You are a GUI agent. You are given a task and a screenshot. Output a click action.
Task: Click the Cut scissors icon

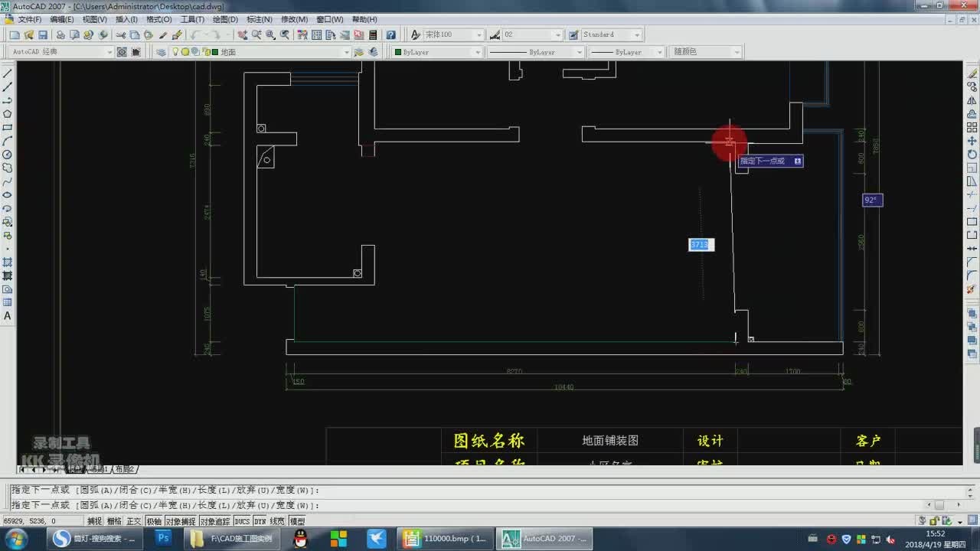click(x=120, y=35)
